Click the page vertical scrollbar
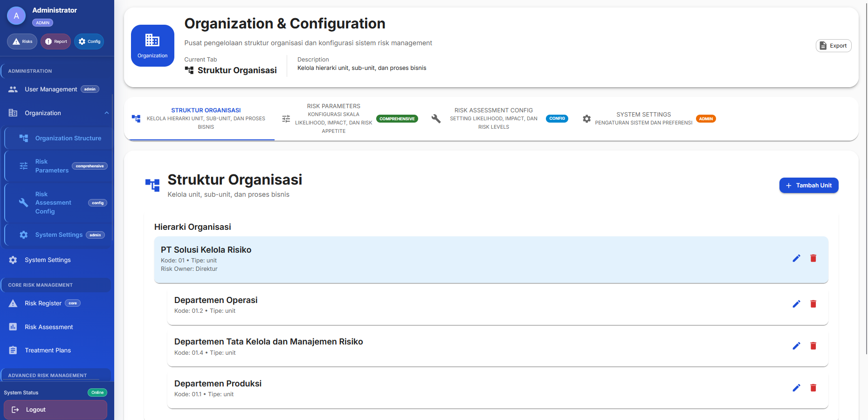This screenshot has height=420, width=868. (x=866, y=186)
